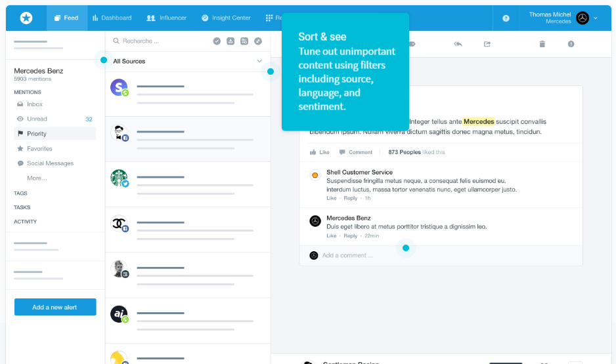Click the More… link in the sidebar
This screenshot has width=616, height=364.
(x=37, y=178)
